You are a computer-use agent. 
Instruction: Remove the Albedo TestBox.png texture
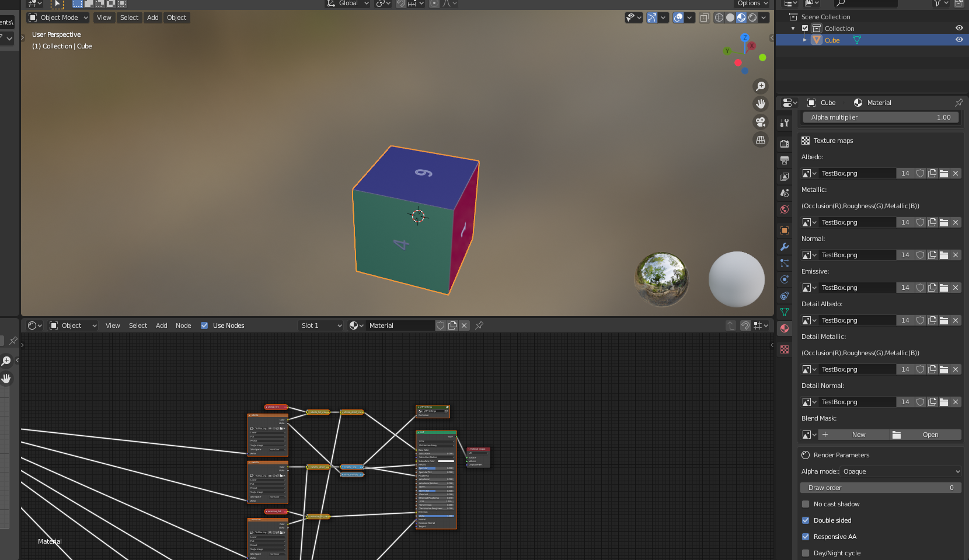956,173
